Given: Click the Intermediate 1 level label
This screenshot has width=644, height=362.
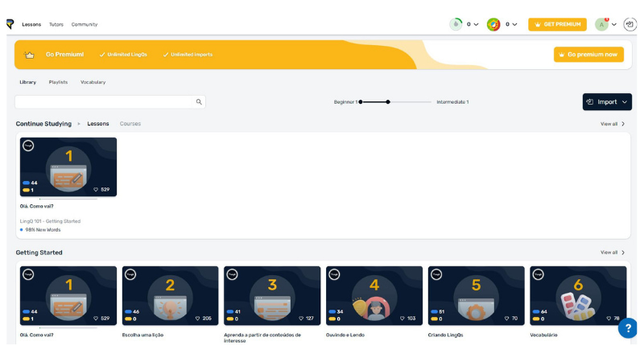Looking at the screenshot, I should [x=452, y=102].
